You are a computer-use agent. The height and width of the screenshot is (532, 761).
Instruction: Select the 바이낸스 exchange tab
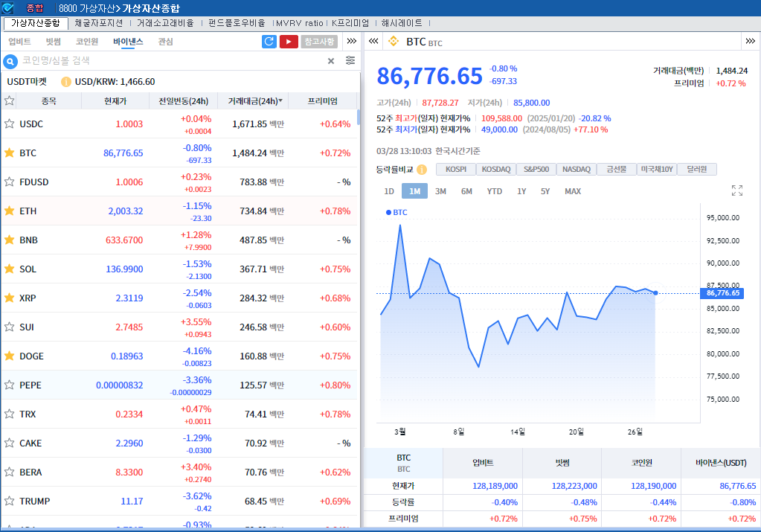click(x=128, y=42)
